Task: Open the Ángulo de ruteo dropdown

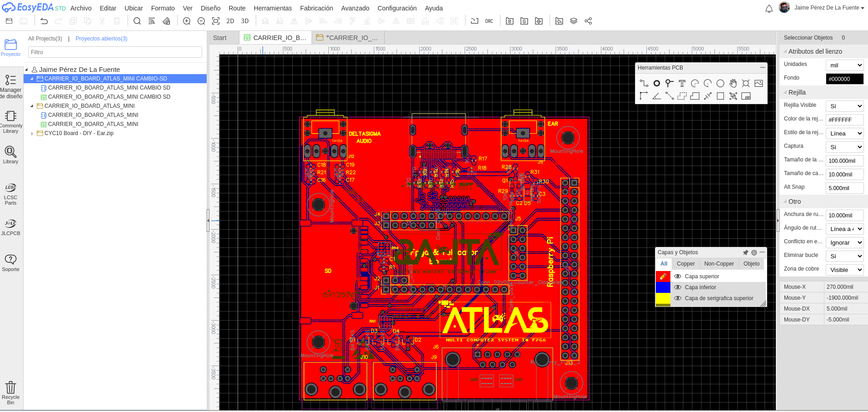Action: click(x=844, y=229)
